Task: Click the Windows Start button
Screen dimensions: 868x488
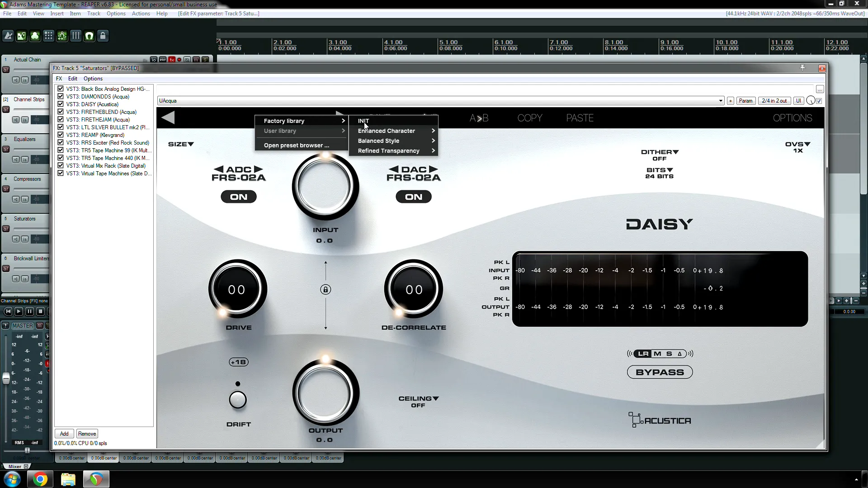Action: (x=12, y=479)
